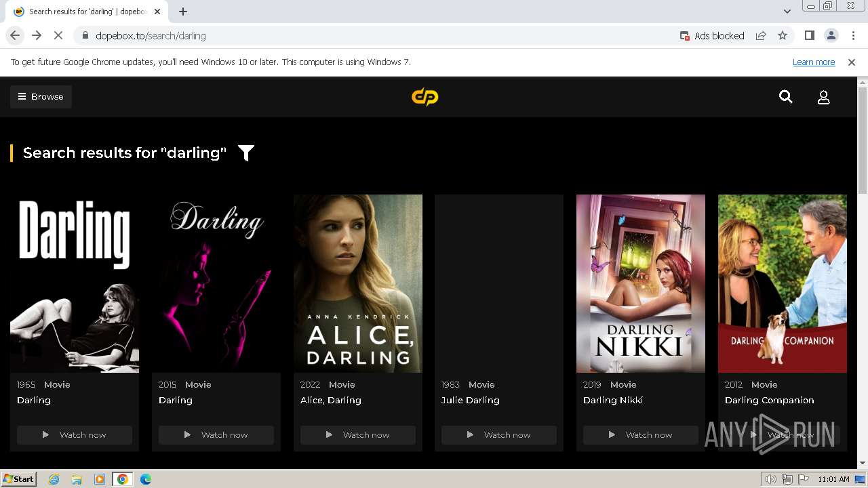
Task: Open the Learn more link
Action: (x=814, y=62)
